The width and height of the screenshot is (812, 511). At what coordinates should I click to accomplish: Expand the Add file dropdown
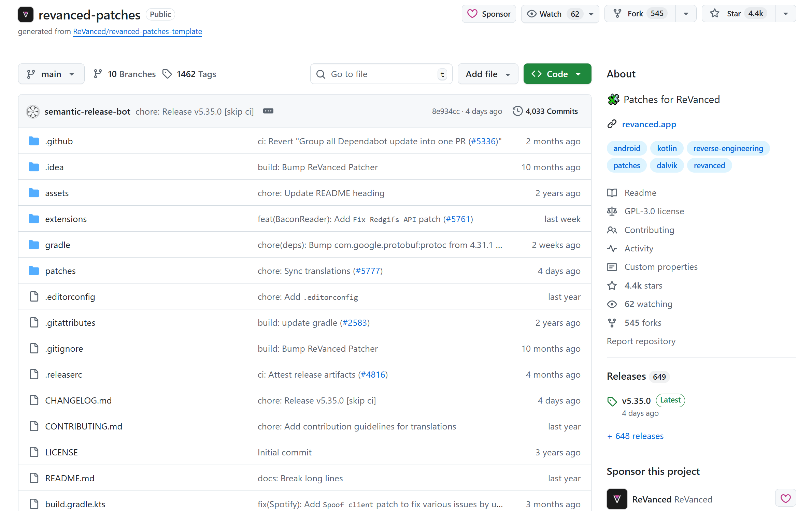coord(488,74)
